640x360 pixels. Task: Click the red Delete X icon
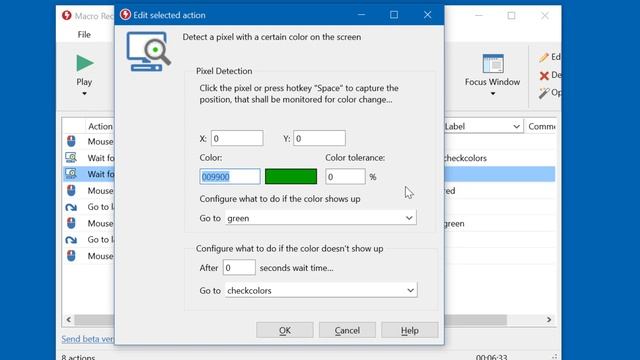(x=544, y=76)
